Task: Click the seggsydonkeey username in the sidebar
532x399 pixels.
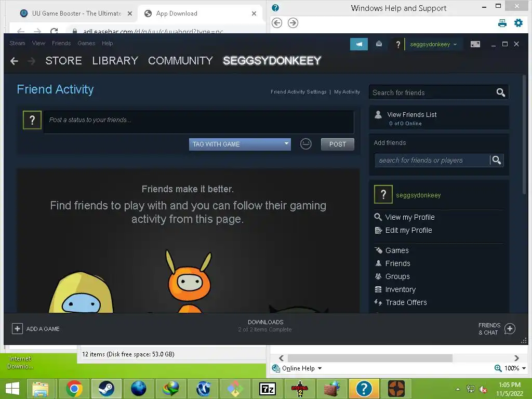Action: pyautogui.click(x=418, y=195)
